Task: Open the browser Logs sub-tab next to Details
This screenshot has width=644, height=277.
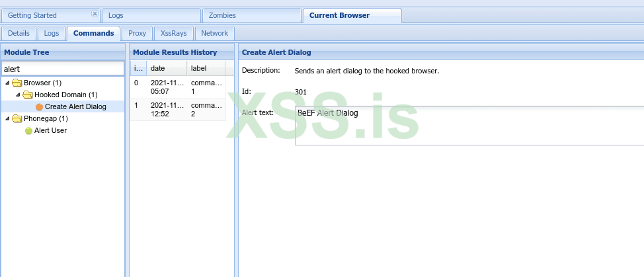Action: (52, 33)
